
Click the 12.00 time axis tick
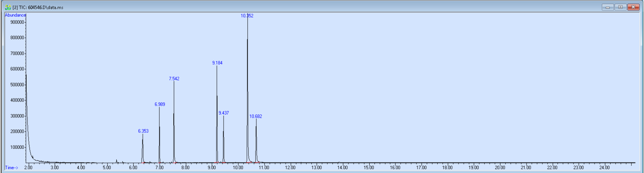pos(290,167)
